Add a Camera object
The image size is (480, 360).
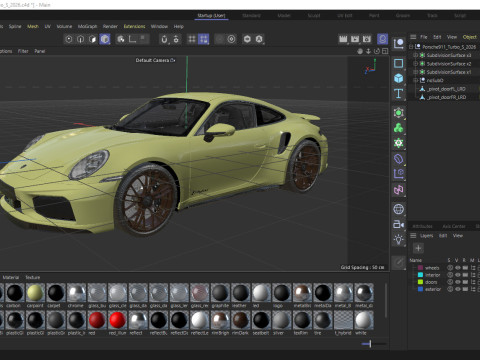point(398,224)
